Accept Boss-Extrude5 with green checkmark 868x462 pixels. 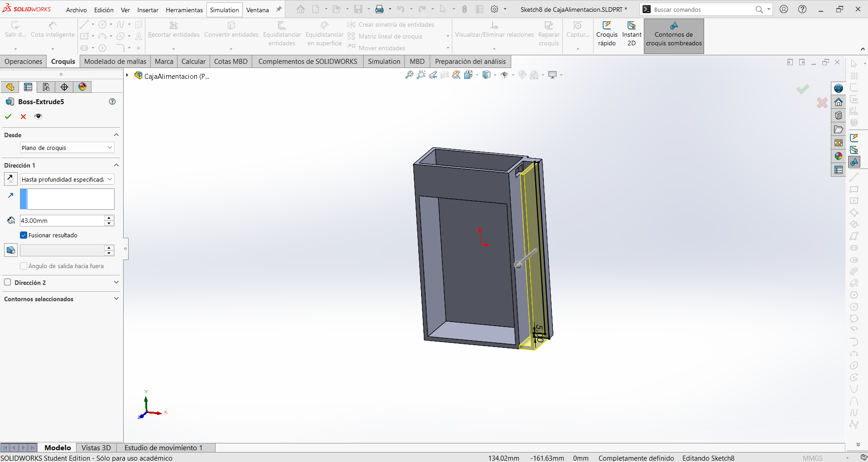[x=8, y=116]
